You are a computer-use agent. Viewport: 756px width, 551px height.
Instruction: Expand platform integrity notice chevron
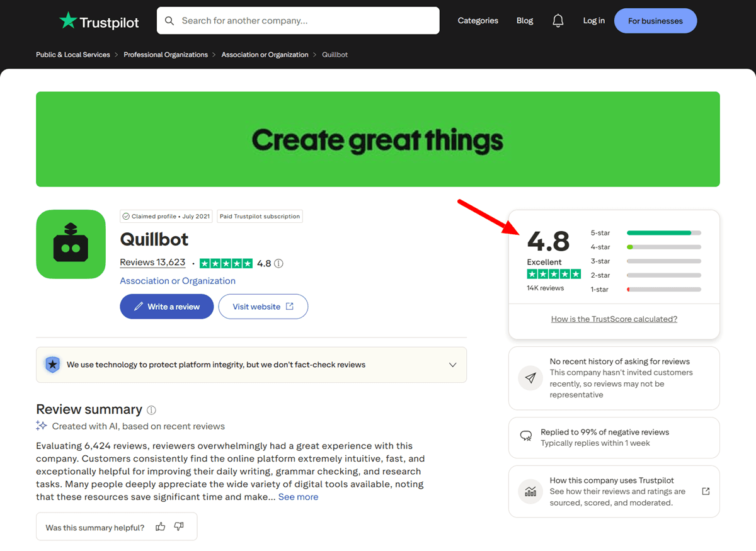coord(452,365)
